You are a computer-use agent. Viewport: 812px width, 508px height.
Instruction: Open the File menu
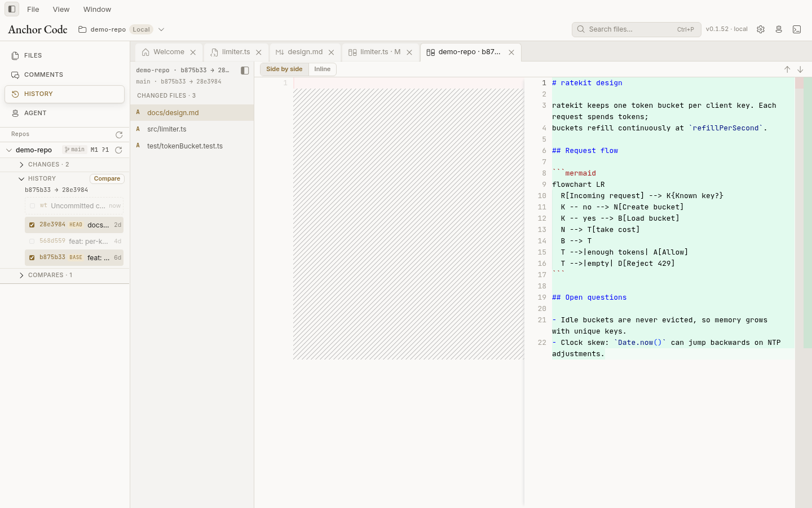coord(33,9)
